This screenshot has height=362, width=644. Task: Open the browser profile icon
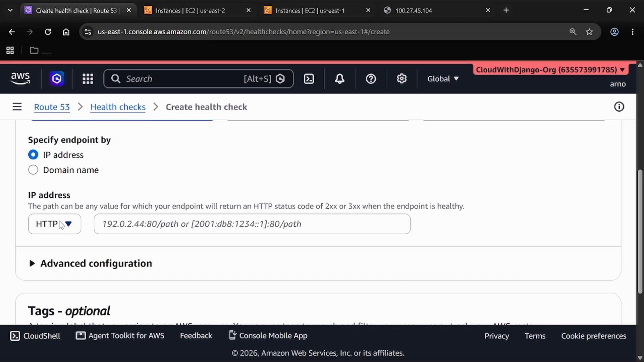click(x=614, y=32)
